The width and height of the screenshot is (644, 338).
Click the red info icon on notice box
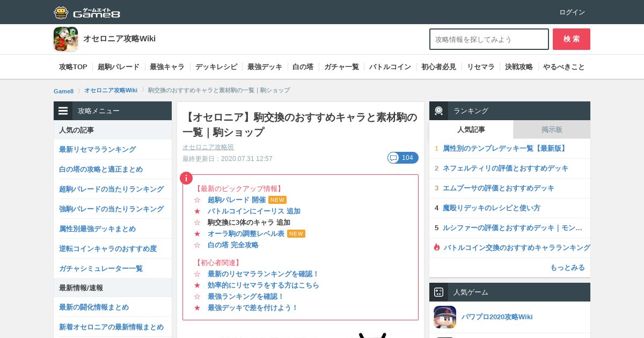[186, 178]
